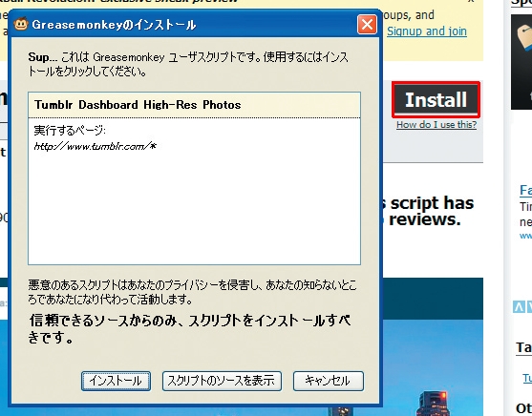Image resolution: width=532 pixels, height=416 pixels.
Task: Close the Greasemonkey install dialog
Action: pyautogui.click(x=367, y=25)
